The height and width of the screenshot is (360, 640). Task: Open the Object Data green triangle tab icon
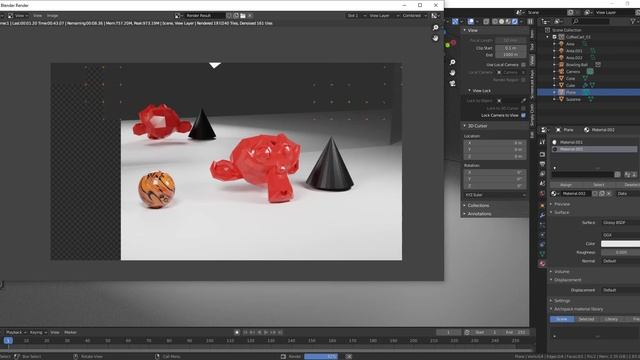542,254
